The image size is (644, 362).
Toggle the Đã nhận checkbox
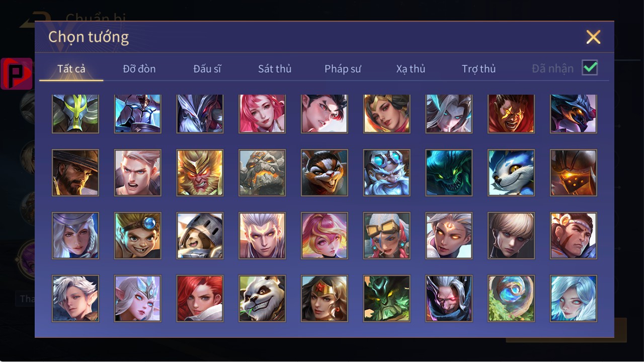tap(590, 67)
